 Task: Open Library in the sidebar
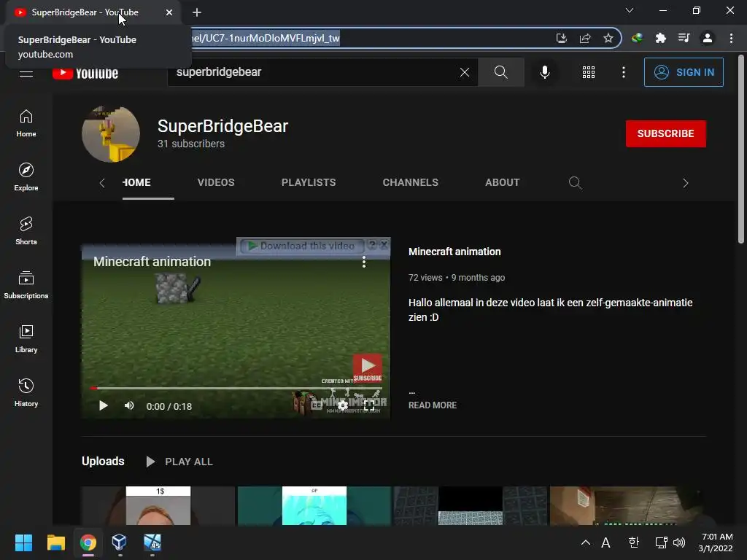(26, 339)
